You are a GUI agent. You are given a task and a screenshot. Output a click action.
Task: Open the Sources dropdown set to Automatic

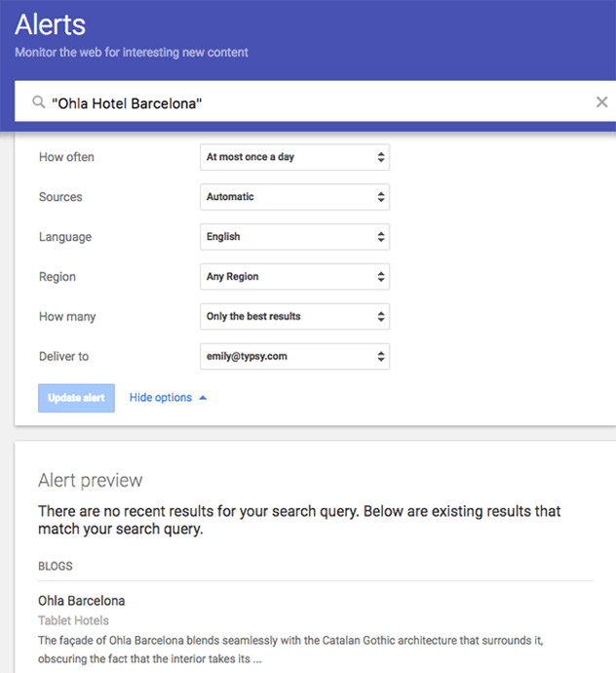click(x=294, y=197)
